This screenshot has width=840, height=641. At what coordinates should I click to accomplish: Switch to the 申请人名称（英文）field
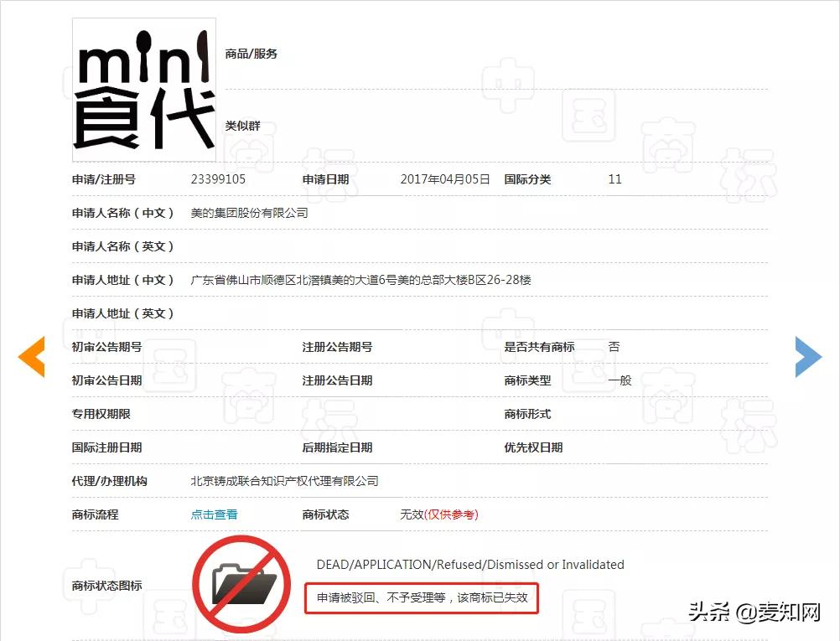(124, 246)
